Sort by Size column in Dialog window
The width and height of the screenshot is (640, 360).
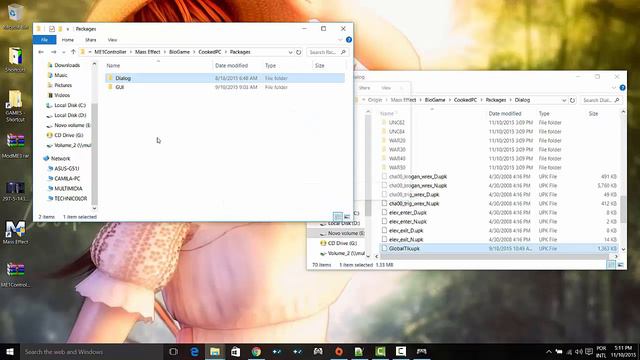593,114
